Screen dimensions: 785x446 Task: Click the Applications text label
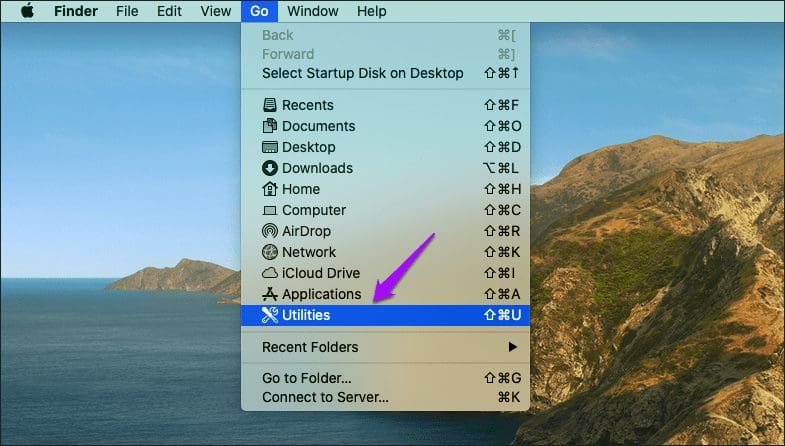click(x=321, y=294)
